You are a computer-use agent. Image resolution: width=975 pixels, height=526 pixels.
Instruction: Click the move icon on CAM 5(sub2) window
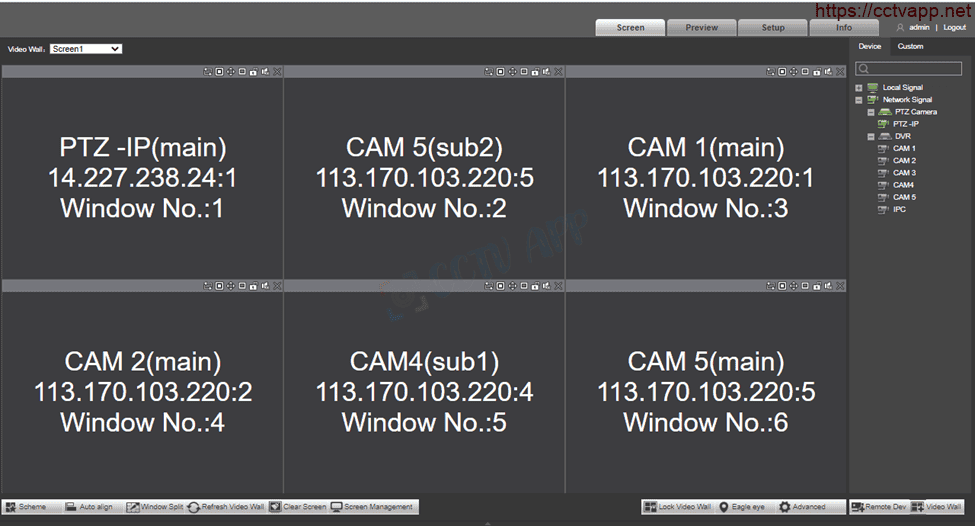pyautogui.click(x=512, y=72)
